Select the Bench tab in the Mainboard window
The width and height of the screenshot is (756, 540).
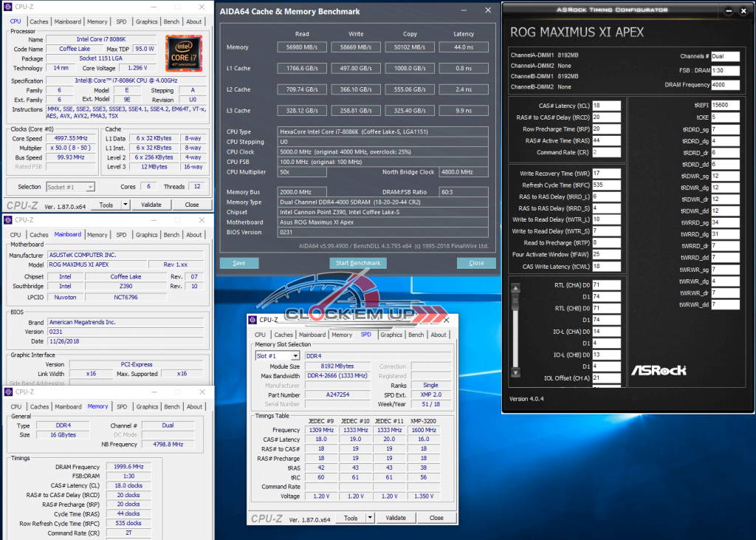click(x=171, y=234)
